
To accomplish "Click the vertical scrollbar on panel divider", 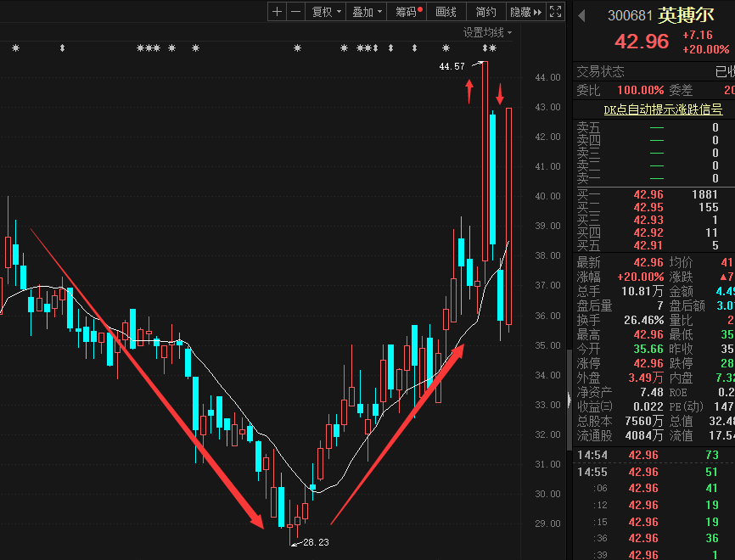I will (569, 398).
